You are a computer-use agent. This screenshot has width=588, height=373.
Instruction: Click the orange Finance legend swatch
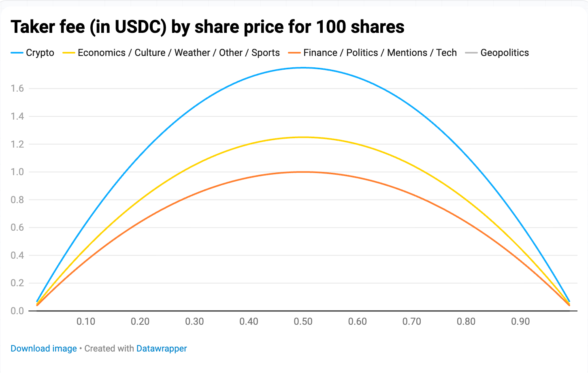point(294,53)
